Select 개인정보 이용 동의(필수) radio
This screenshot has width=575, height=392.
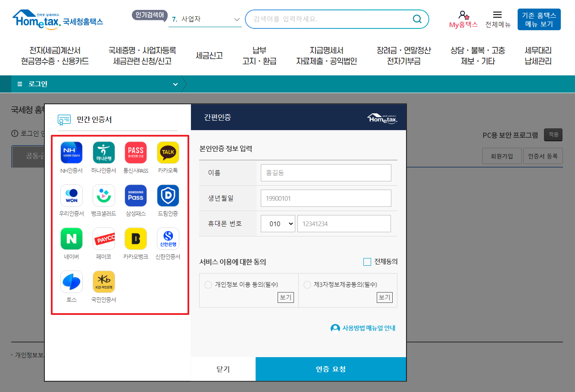point(208,285)
